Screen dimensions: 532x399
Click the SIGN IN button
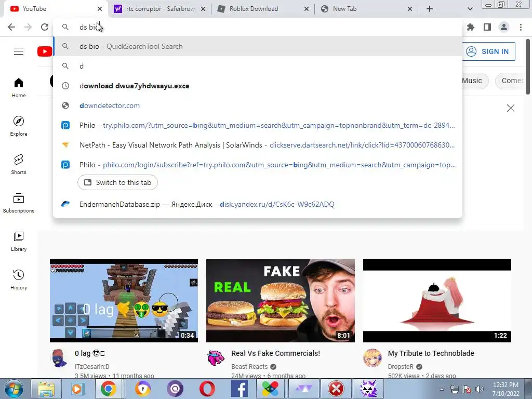489,51
